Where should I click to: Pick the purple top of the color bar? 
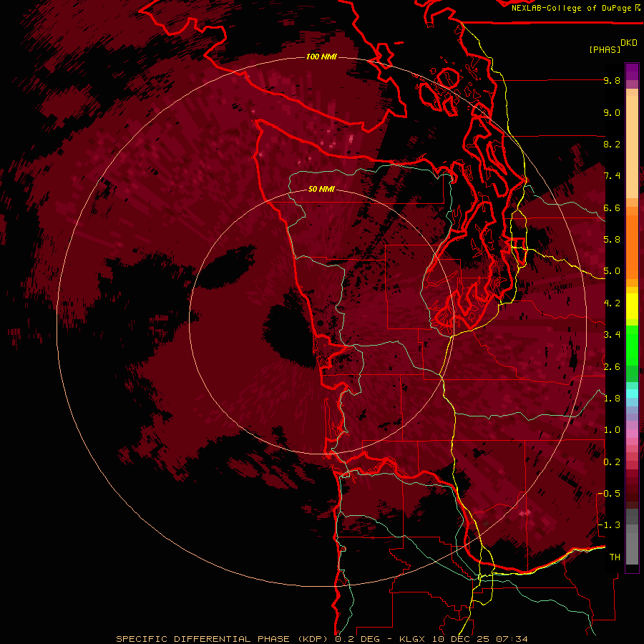(x=632, y=72)
